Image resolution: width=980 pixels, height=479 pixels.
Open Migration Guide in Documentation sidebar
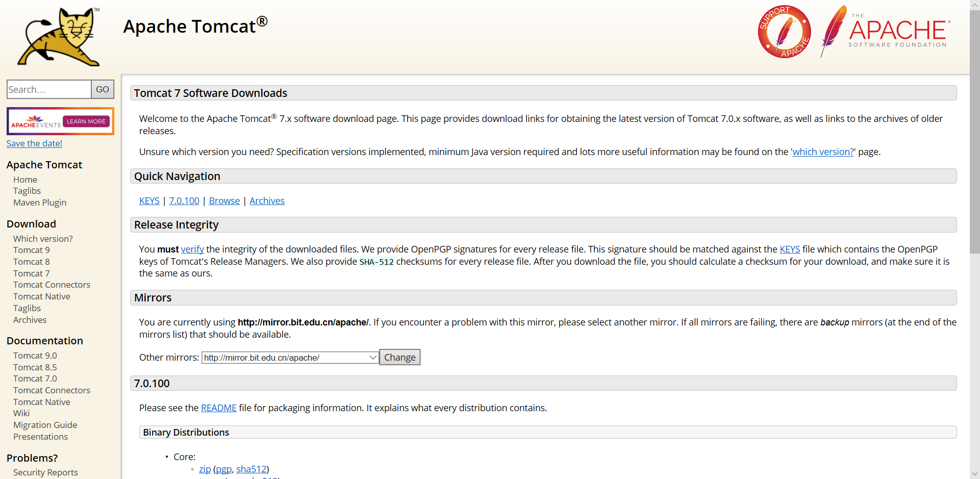pos(45,425)
